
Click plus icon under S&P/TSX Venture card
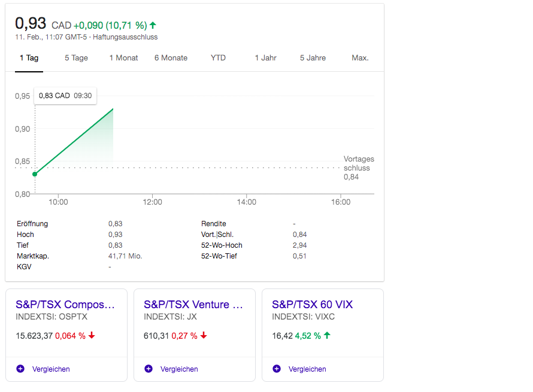(x=149, y=369)
